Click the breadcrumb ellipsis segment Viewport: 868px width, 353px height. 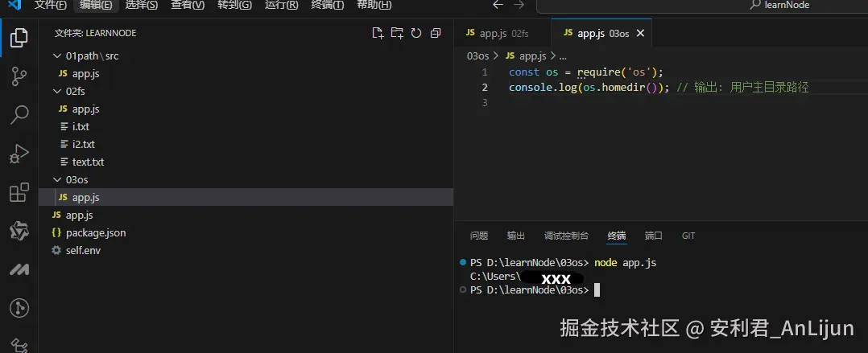(563, 55)
